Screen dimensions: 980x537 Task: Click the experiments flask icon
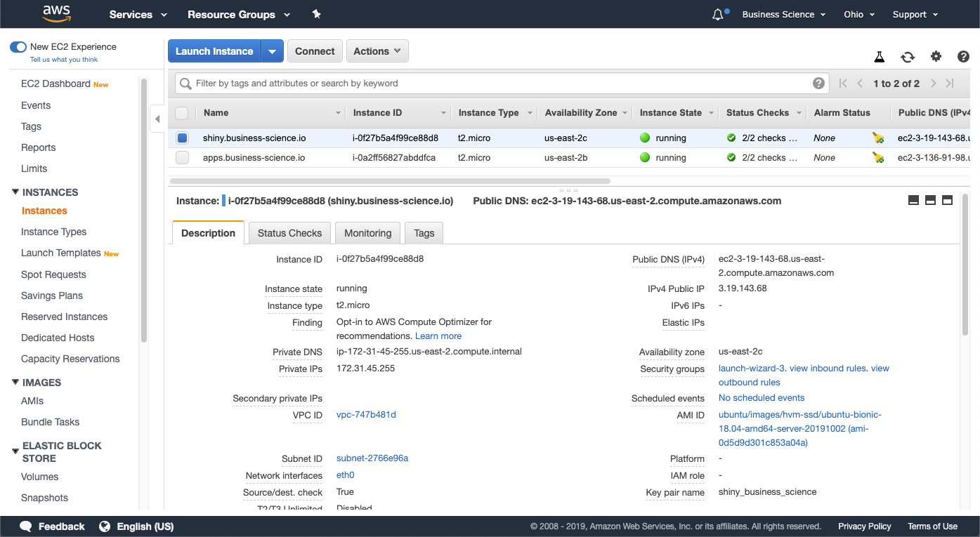click(879, 57)
